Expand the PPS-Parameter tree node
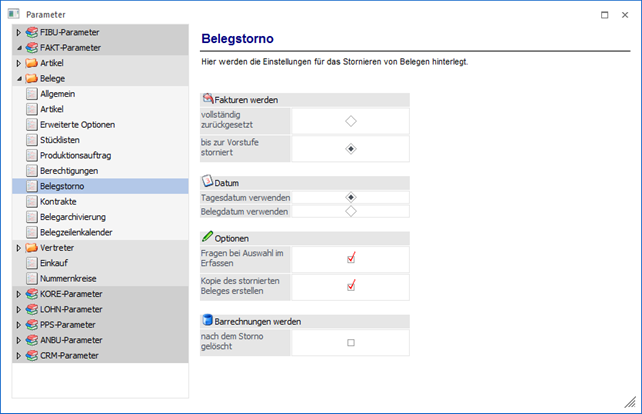 (x=18, y=325)
